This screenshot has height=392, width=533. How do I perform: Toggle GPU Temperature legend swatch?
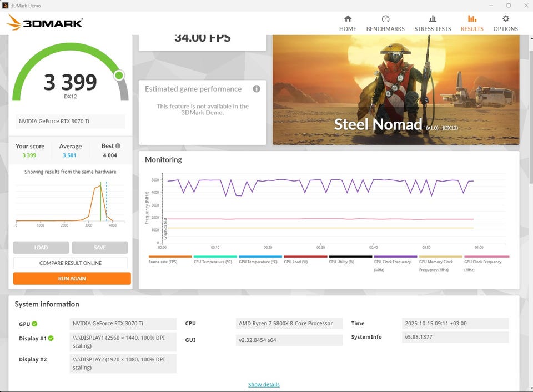click(x=260, y=257)
